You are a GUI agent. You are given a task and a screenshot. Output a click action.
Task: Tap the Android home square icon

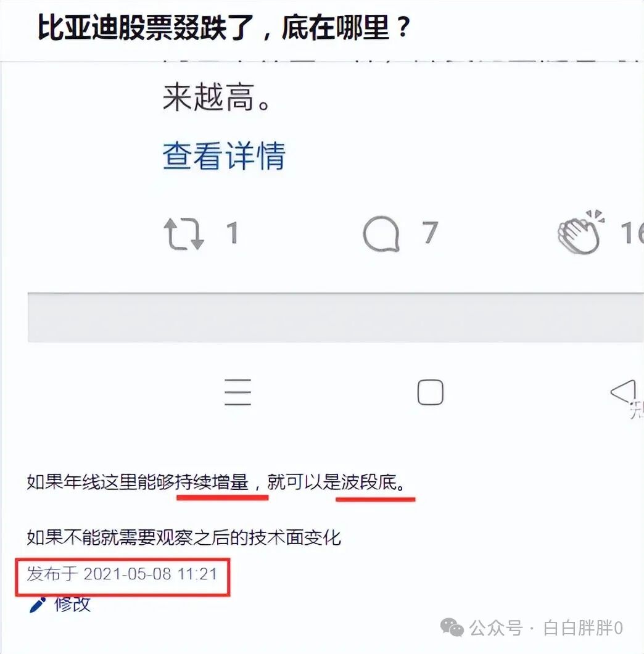click(430, 392)
